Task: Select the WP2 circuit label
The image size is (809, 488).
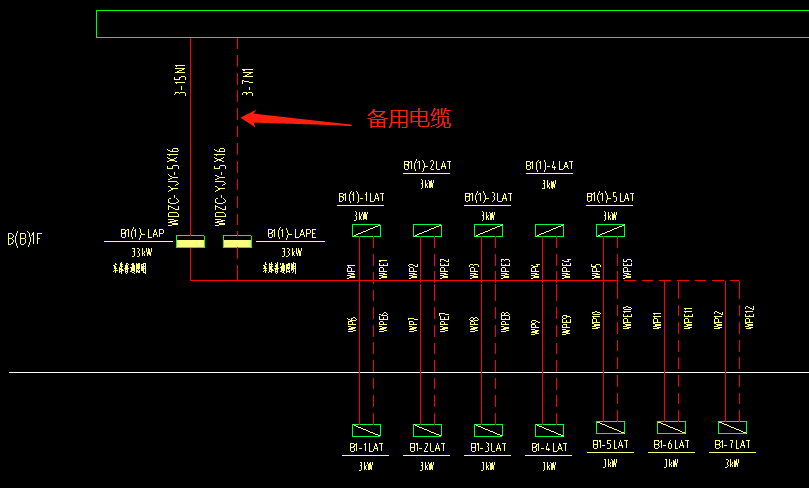Action: 413,271
